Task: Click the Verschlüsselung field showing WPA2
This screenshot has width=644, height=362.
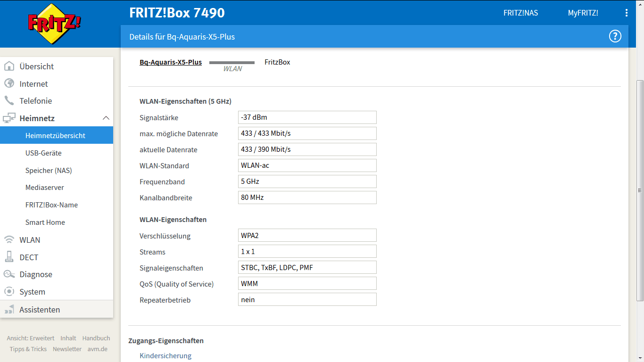Action: [x=307, y=235]
